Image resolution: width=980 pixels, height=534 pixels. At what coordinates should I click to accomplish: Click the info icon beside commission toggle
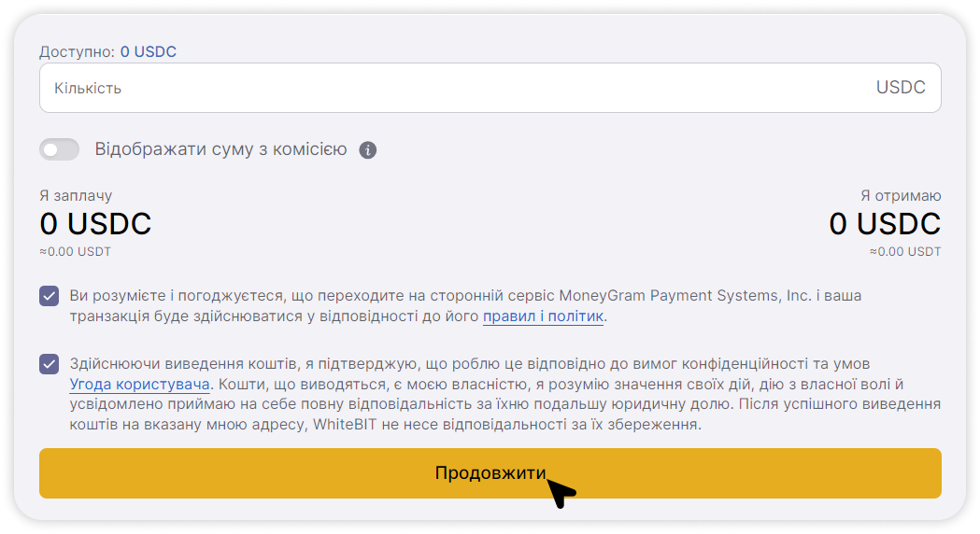click(367, 150)
